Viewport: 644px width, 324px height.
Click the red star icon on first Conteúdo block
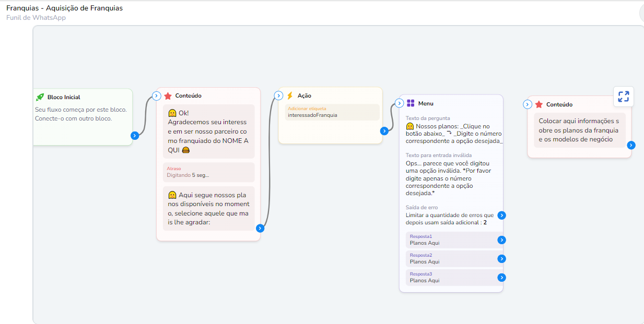(x=168, y=96)
